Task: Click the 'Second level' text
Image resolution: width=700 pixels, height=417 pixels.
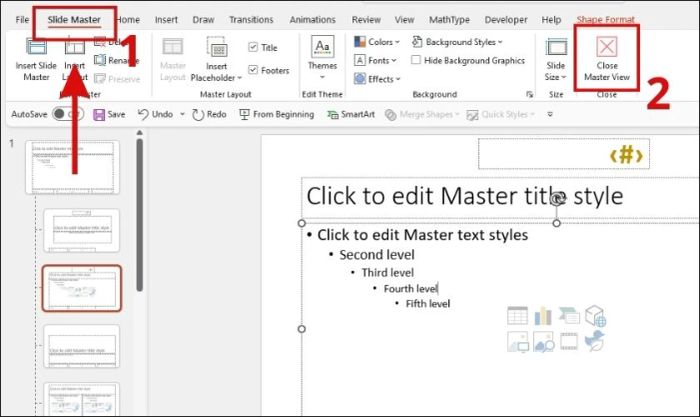Action: click(x=377, y=255)
